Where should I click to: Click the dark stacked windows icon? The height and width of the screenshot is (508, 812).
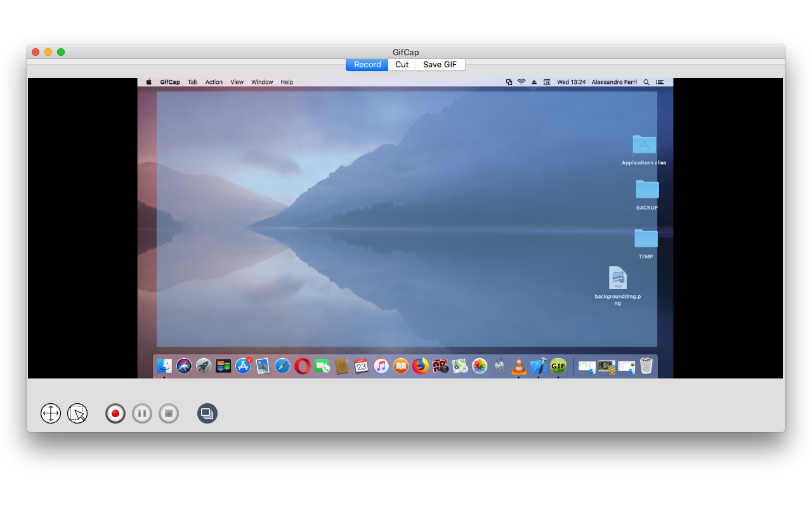click(x=207, y=413)
